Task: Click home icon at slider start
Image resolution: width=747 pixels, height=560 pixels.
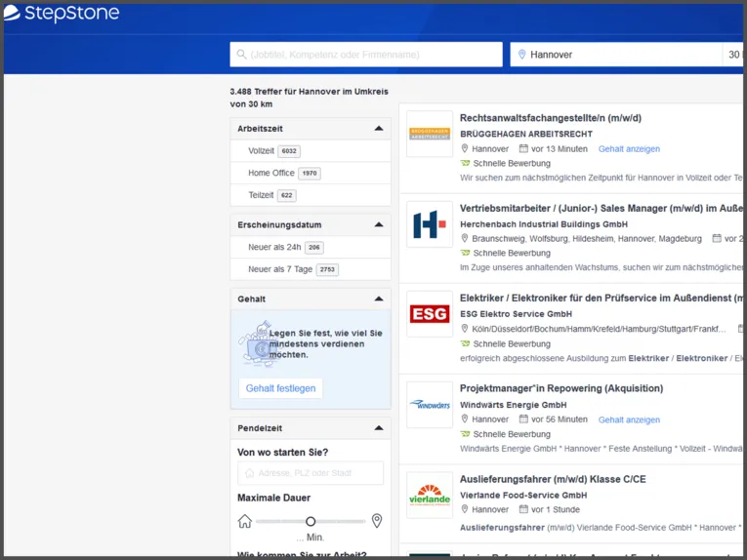Action: point(244,521)
